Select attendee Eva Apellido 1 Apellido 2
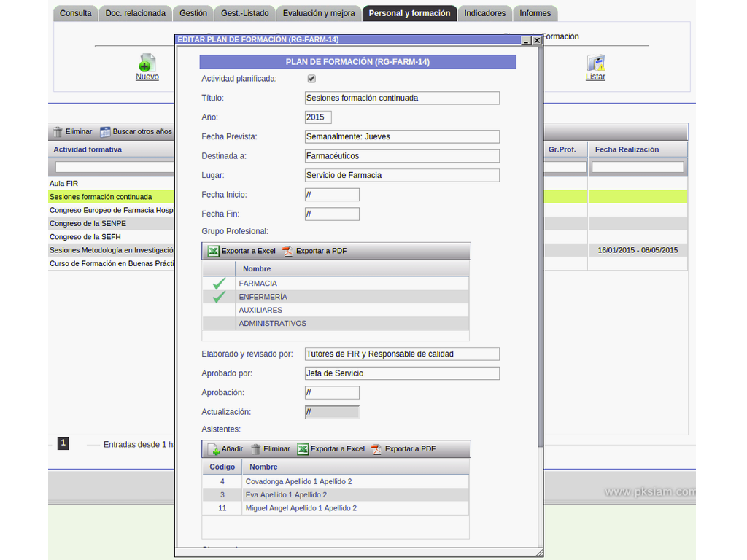The width and height of the screenshot is (747, 560). click(x=336, y=495)
